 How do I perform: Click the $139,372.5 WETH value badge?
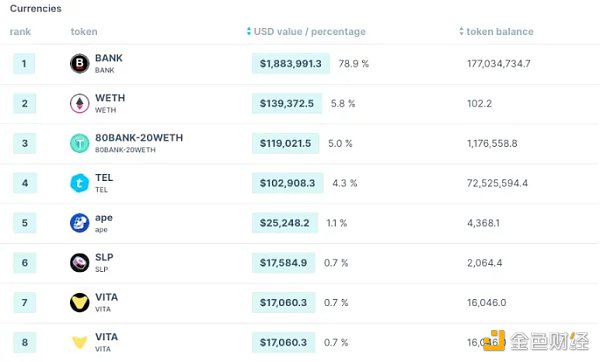pos(287,103)
